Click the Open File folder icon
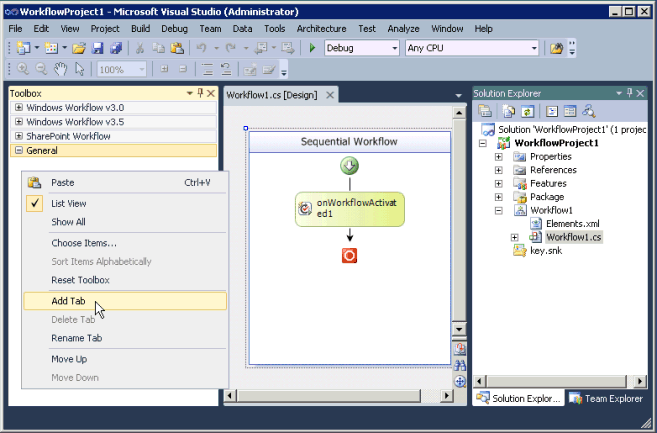The height and width of the screenshot is (433, 657). [79, 48]
